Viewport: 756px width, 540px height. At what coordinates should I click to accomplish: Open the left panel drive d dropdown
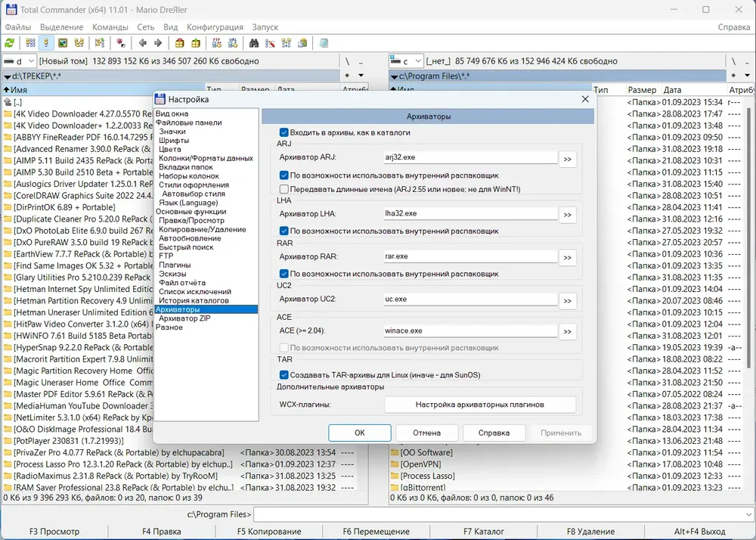pyautogui.click(x=20, y=61)
